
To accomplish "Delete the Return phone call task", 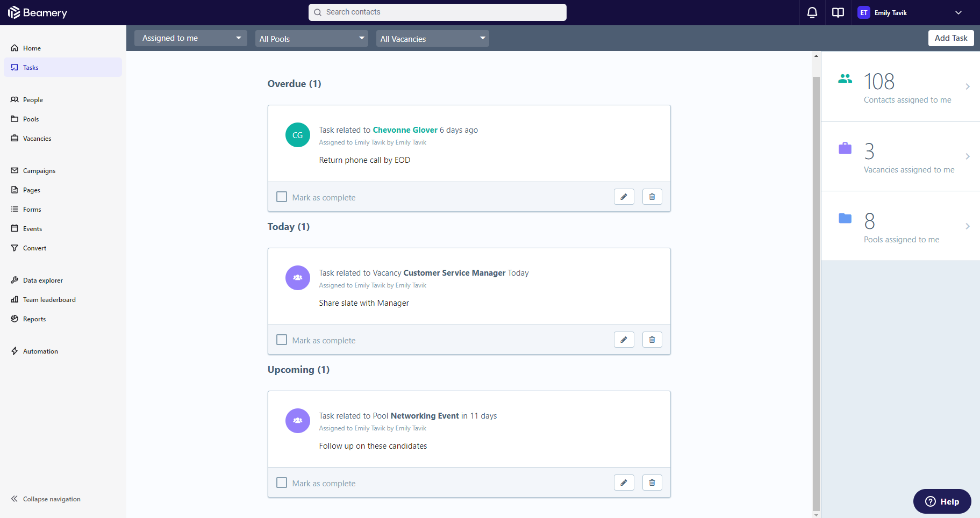I will (x=652, y=197).
